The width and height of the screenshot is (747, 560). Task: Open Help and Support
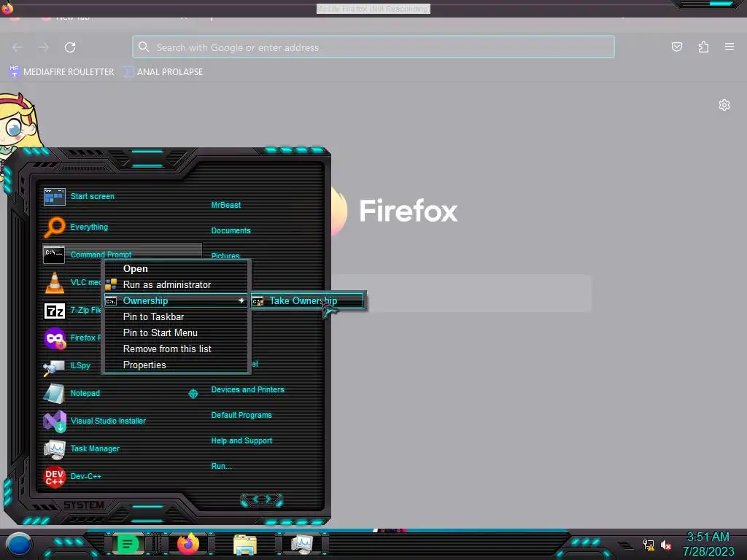click(x=241, y=441)
